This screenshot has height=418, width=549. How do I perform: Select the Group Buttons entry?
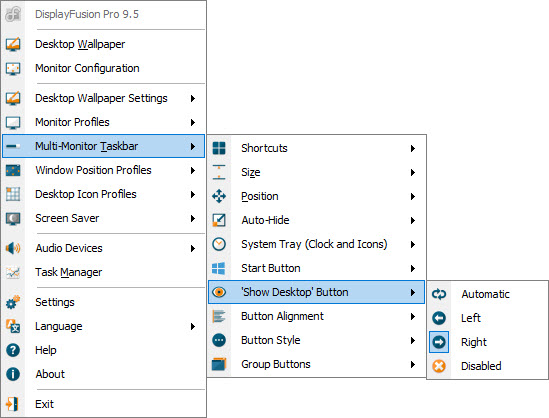tap(317, 364)
